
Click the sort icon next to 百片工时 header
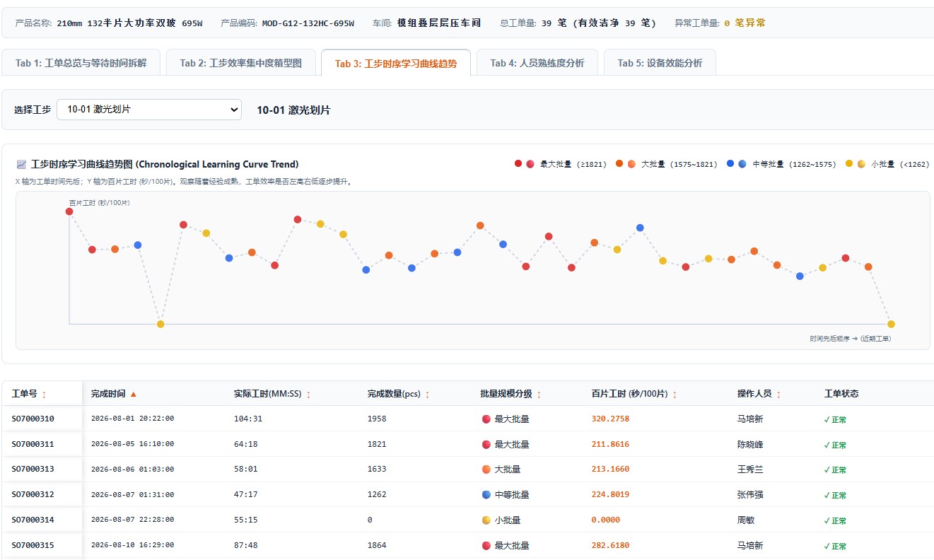pyautogui.click(x=674, y=395)
